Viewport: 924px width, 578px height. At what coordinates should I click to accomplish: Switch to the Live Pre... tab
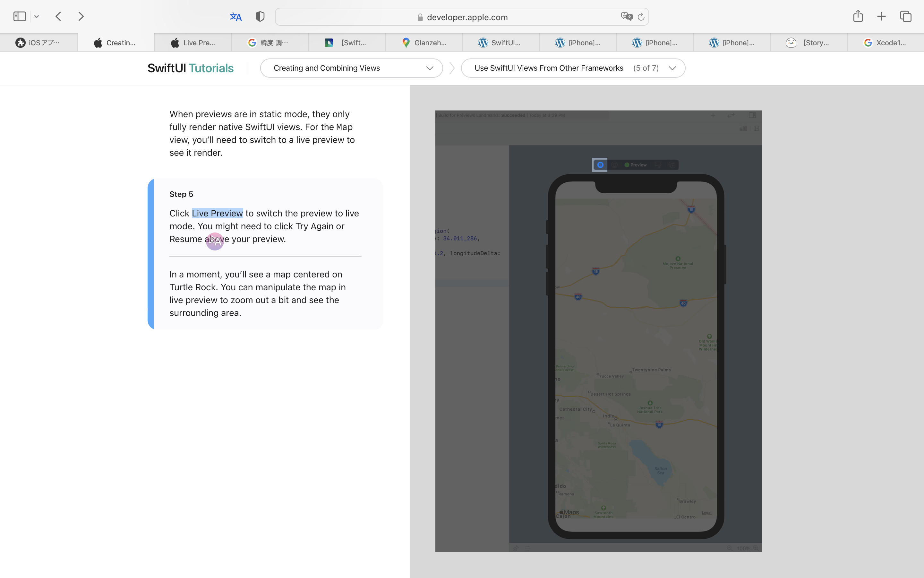coord(193,43)
